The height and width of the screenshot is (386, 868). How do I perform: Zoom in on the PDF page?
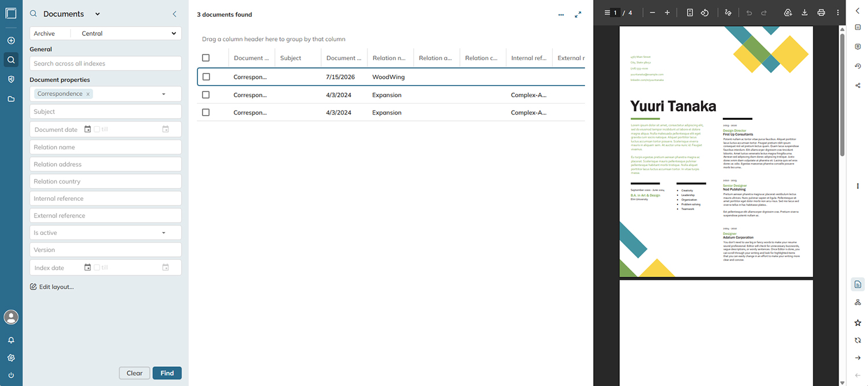[x=667, y=13]
